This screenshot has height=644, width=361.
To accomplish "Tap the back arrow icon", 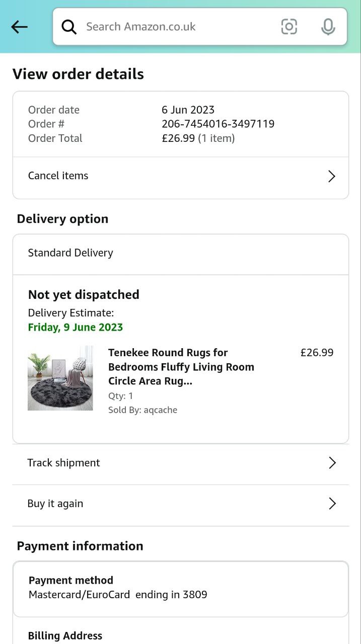I will coord(19,27).
